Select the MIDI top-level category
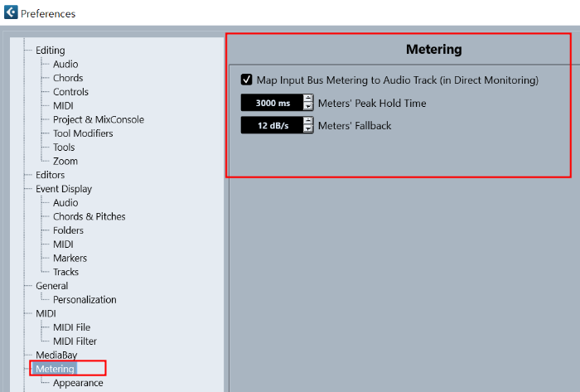The height and width of the screenshot is (392, 580). pos(46,313)
